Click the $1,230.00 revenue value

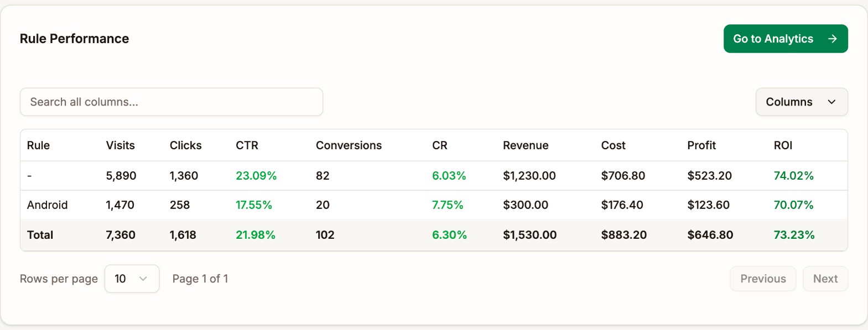point(529,176)
